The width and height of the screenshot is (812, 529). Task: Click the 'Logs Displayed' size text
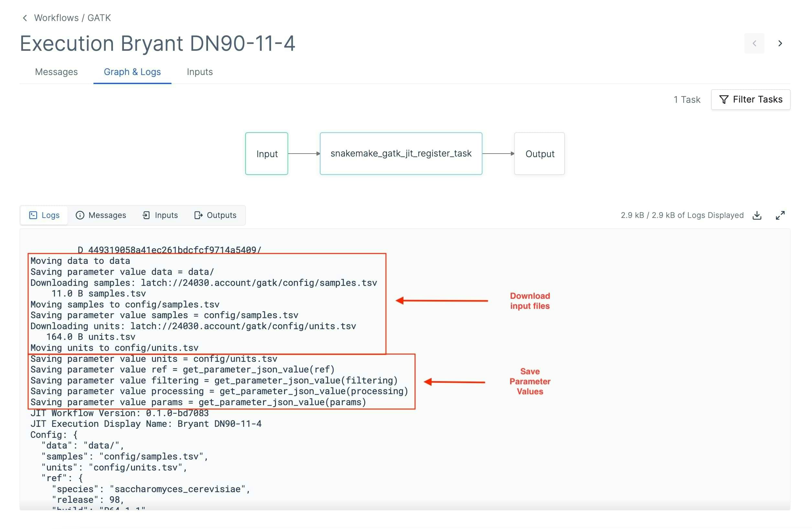(682, 215)
